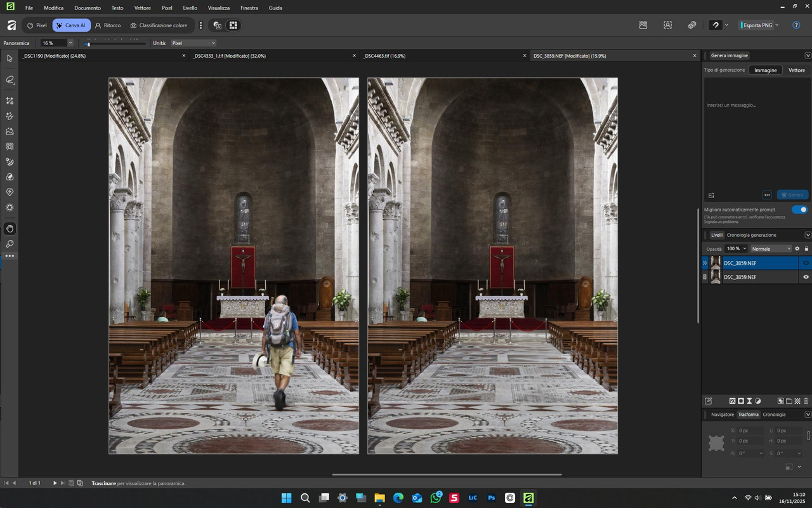Add a mask layer icon

[741, 401]
